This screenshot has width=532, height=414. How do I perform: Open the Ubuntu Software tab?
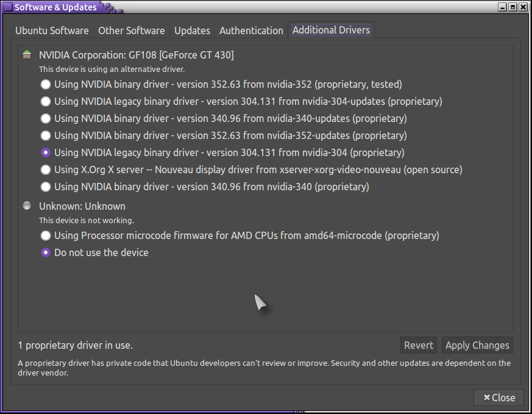click(52, 30)
